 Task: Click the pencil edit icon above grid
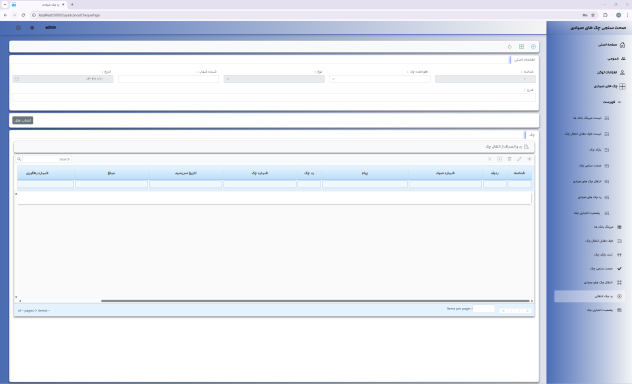tap(519, 159)
